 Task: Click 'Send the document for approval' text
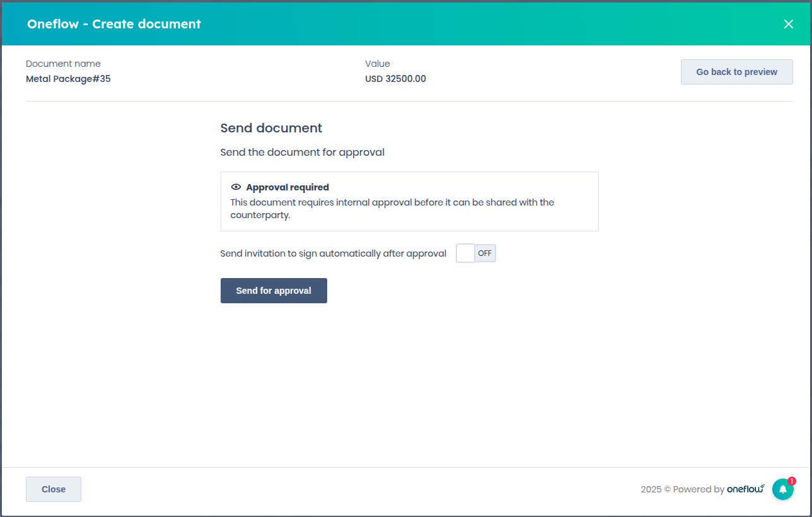(302, 152)
